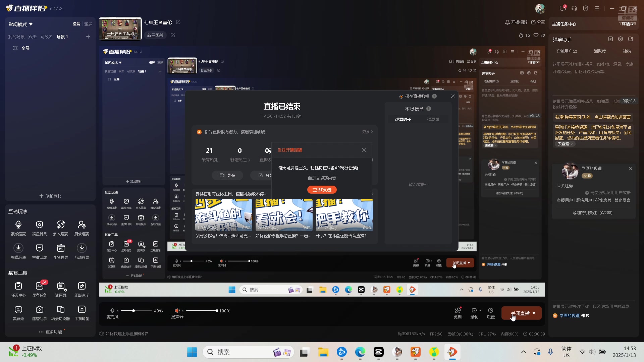Click the 录制 record icon
This screenshot has width=644, height=362.
[474, 311]
